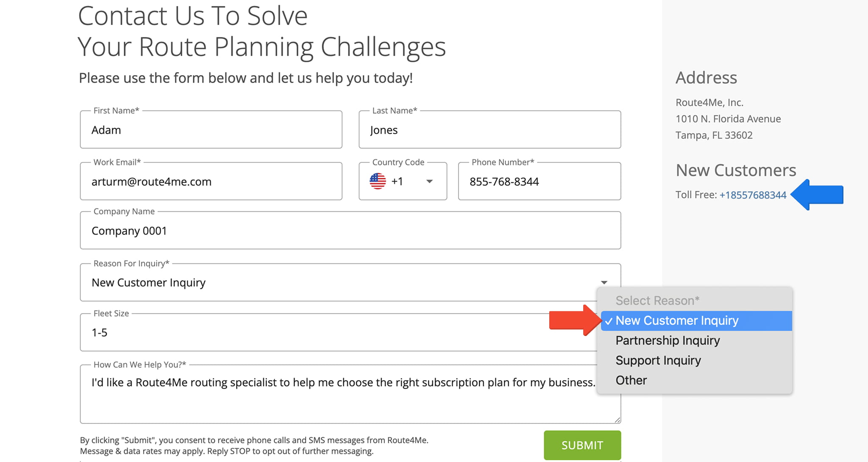
Task: Edit the Phone Number field
Action: tap(539, 182)
